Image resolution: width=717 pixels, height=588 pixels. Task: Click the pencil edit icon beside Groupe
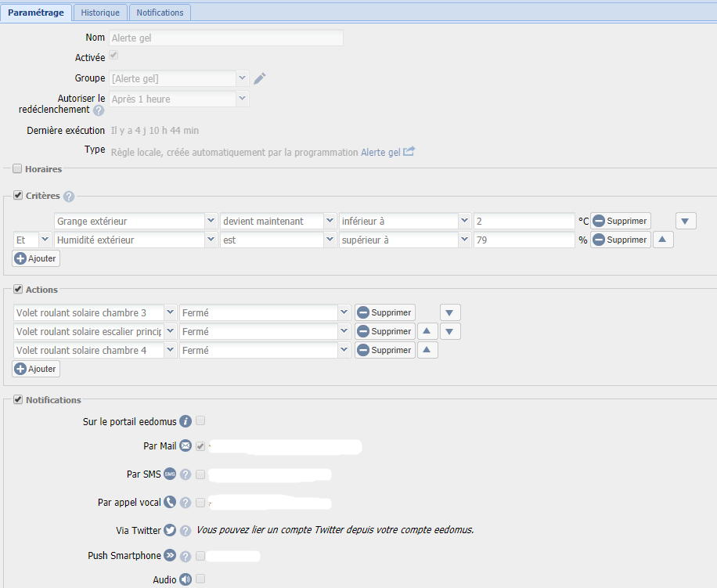pyautogui.click(x=260, y=78)
